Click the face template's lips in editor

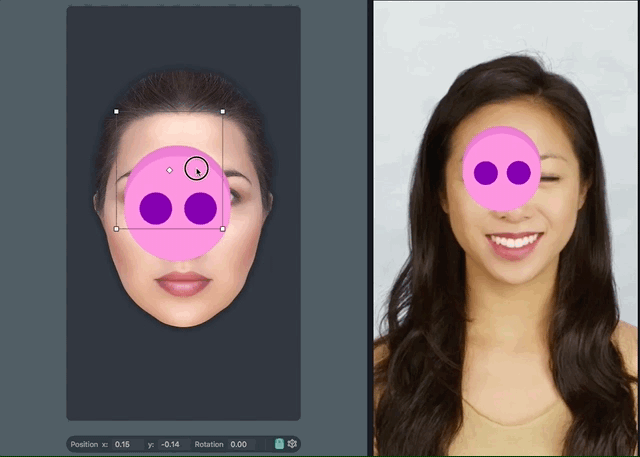tap(183, 284)
